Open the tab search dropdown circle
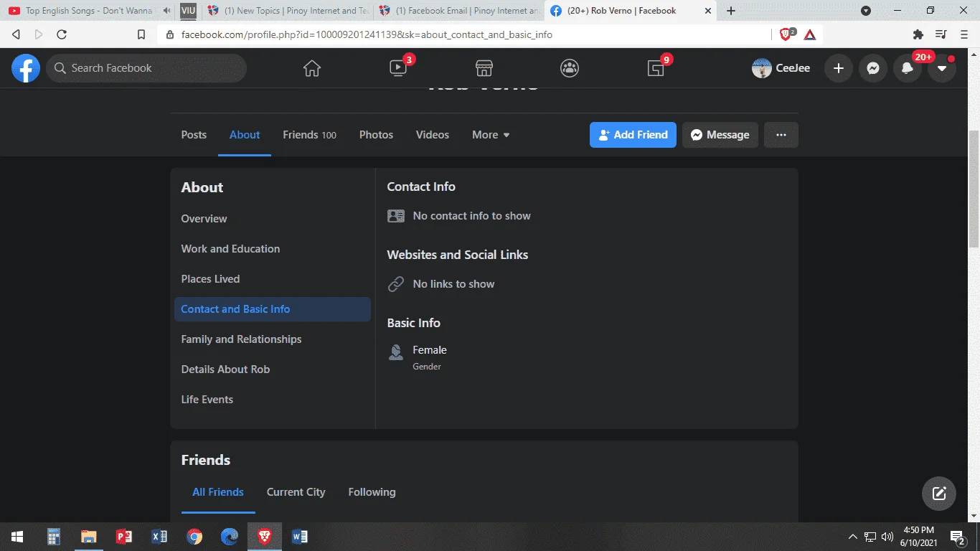This screenshot has width=980, height=551. pos(866,11)
